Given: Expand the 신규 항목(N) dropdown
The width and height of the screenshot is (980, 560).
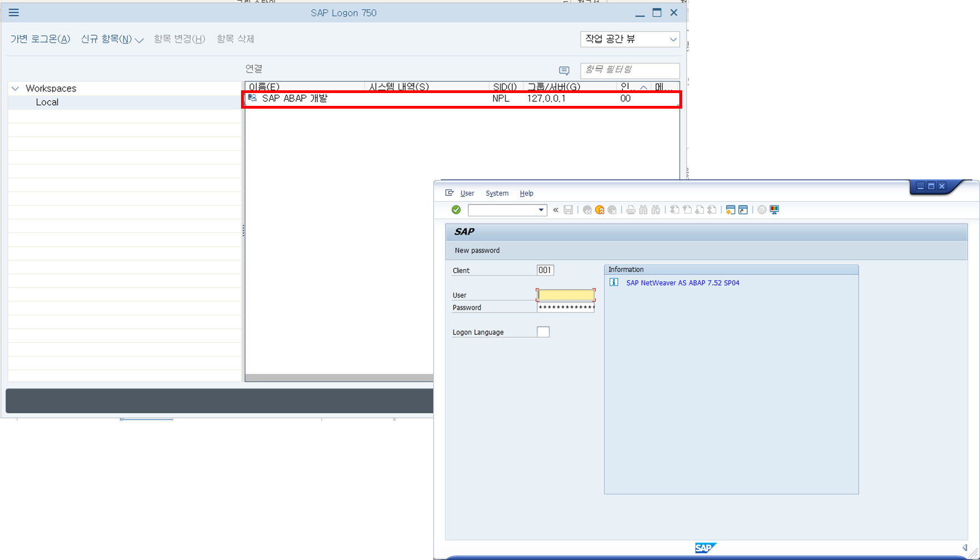Looking at the screenshot, I should point(139,40).
